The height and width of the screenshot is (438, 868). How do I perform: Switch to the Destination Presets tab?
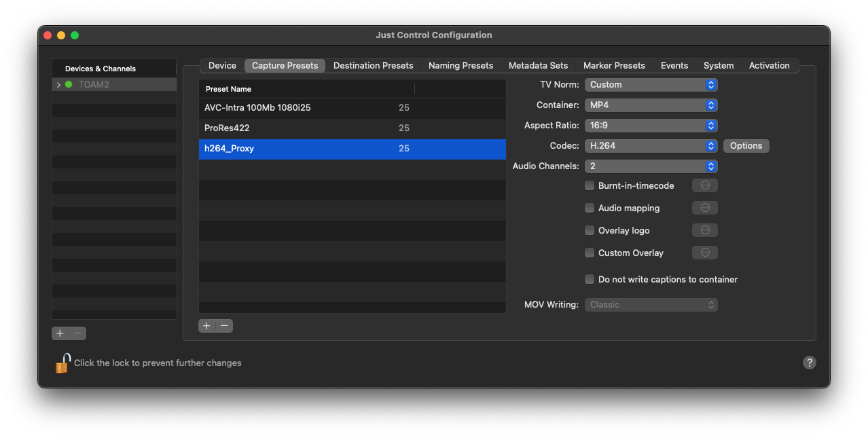373,66
